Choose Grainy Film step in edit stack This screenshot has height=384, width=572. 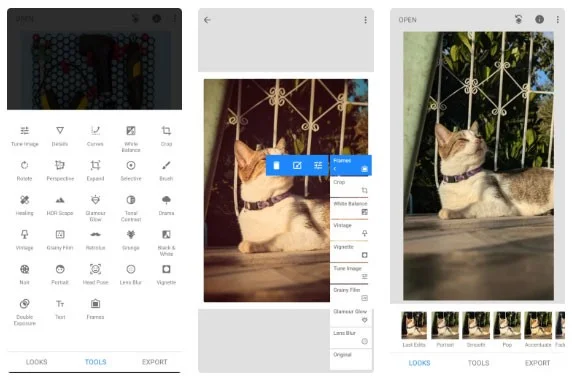tap(350, 294)
